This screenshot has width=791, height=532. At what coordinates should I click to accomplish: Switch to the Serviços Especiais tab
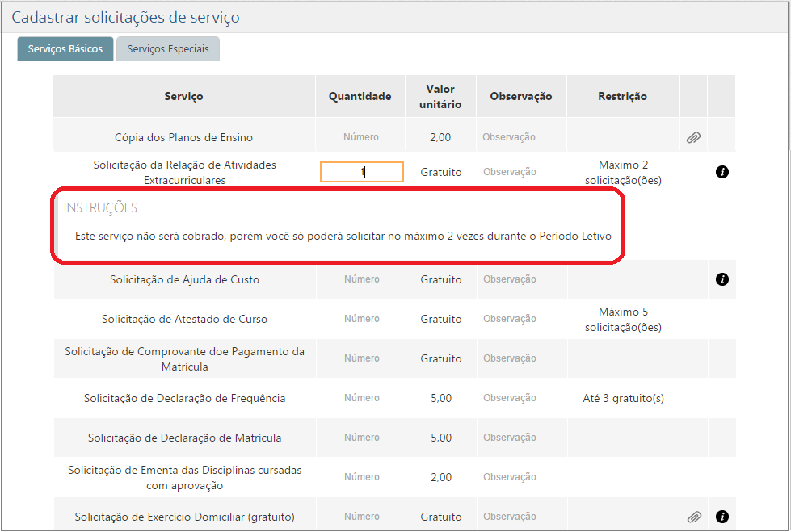[167, 48]
